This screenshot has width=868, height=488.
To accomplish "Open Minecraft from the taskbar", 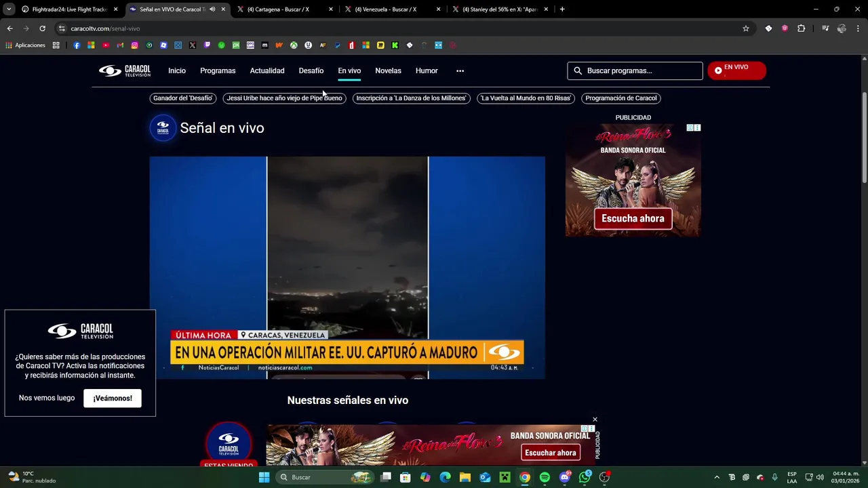I will click(505, 477).
